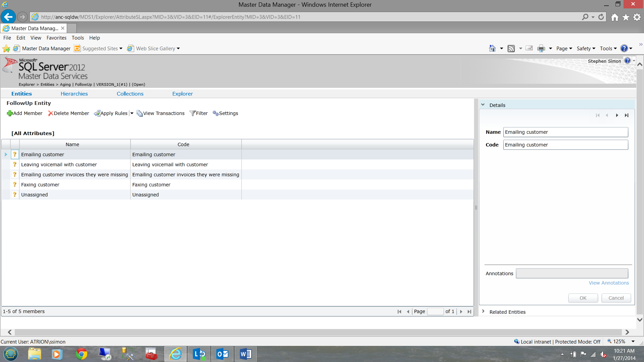The height and width of the screenshot is (362, 644).
Task: Collapse the Details section
Action: (x=483, y=105)
